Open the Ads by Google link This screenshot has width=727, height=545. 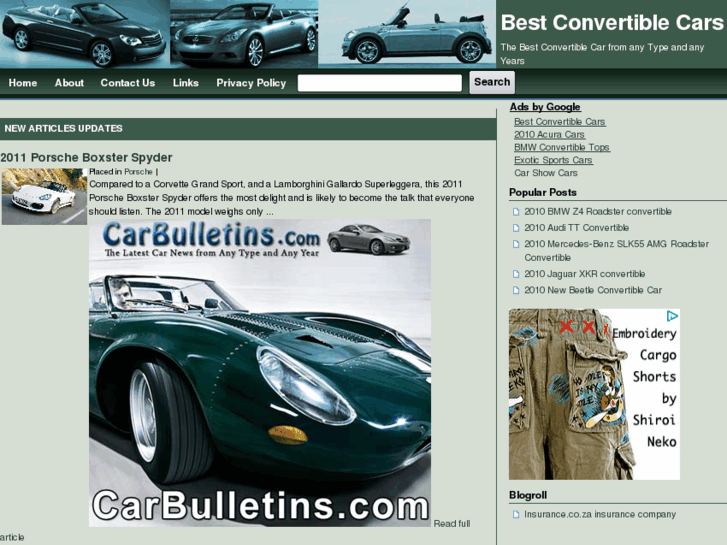tap(545, 107)
